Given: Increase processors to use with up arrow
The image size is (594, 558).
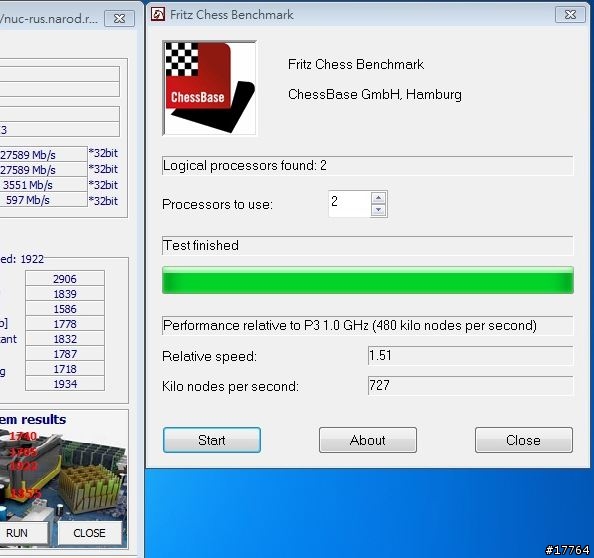Looking at the screenshot, I should pyautogui.click(x=378, y=198).
